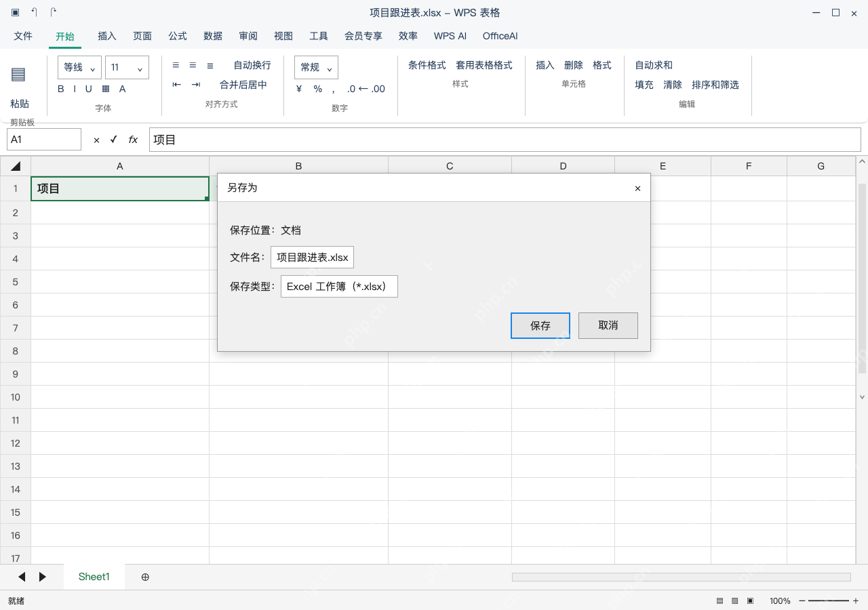
Task: Underline text using the U icon
Action: coord(88,89)
